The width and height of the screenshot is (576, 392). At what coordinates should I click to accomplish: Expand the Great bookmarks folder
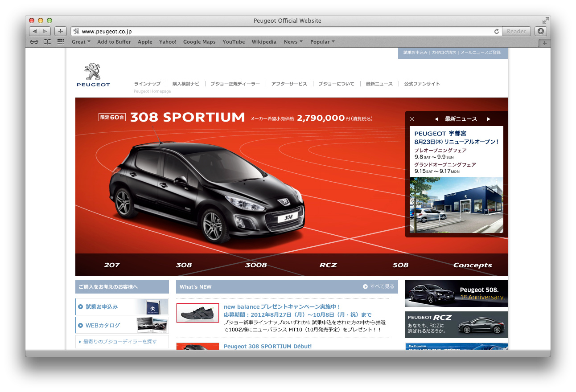81,42
